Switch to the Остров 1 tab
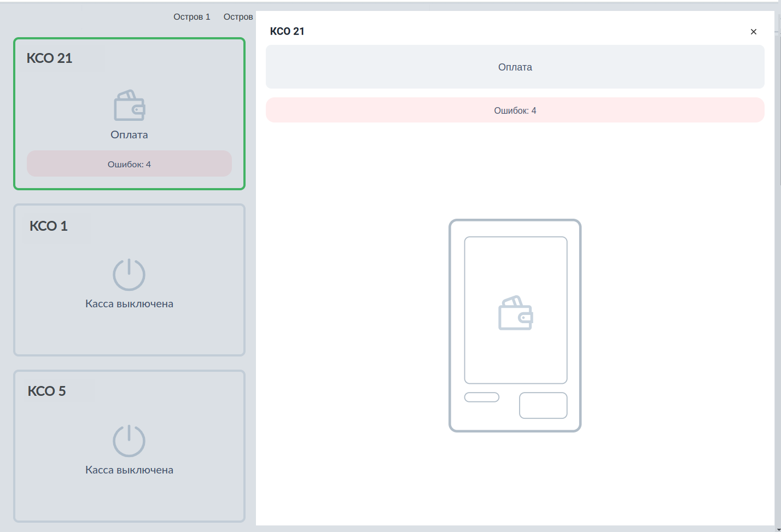781x532 pixels. (191, 16)
